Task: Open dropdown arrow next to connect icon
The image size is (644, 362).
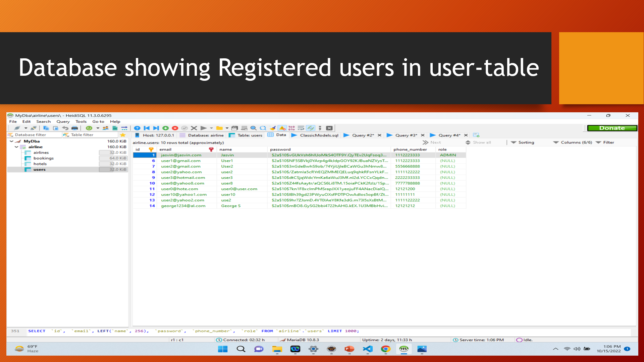Action: tap(25, 128)
